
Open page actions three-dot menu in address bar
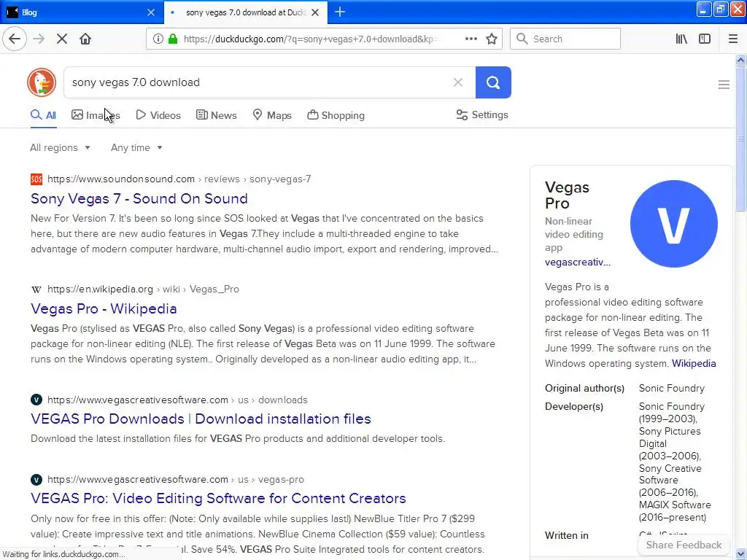(x=471, y=39)
